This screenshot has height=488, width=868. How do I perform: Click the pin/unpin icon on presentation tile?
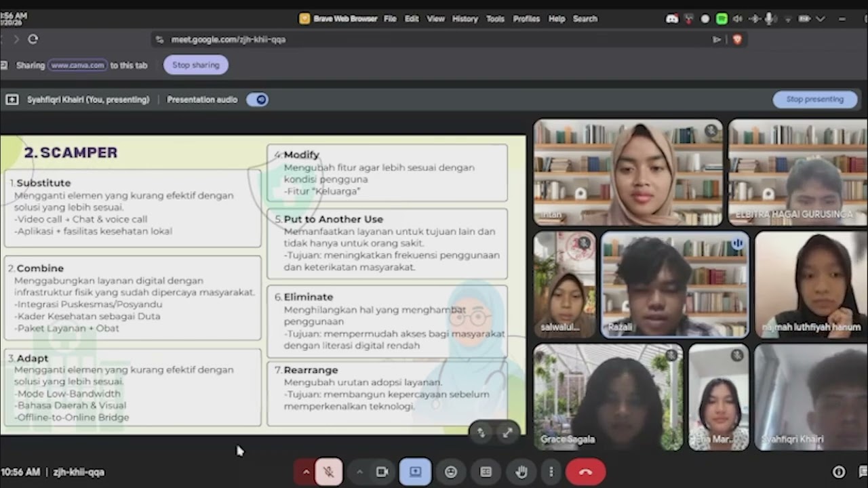click(481, 432)
